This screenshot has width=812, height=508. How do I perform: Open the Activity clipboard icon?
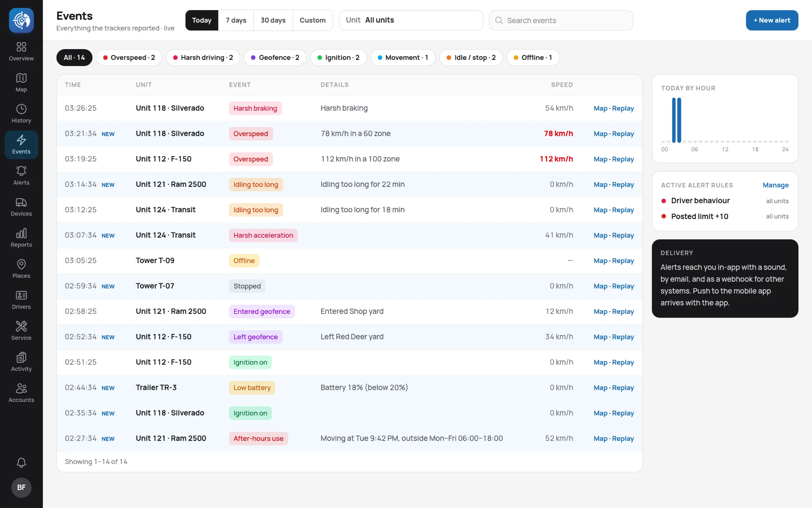21,357
